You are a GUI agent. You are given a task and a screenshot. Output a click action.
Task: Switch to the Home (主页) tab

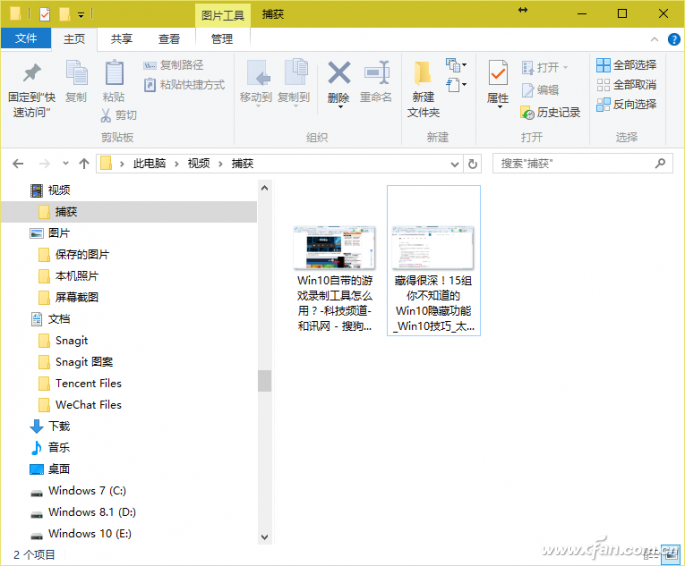pyautogui.click(x=74, y=39)
